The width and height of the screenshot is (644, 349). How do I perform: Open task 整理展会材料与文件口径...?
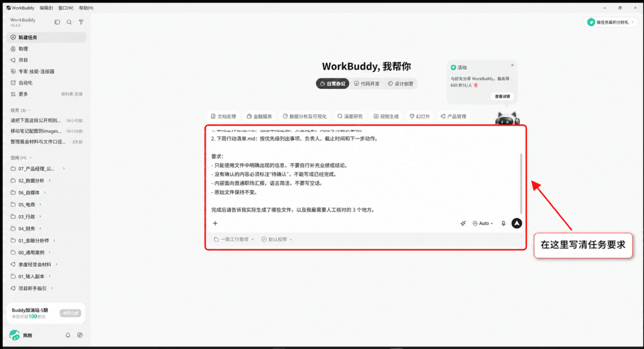[x=47, y=142]
